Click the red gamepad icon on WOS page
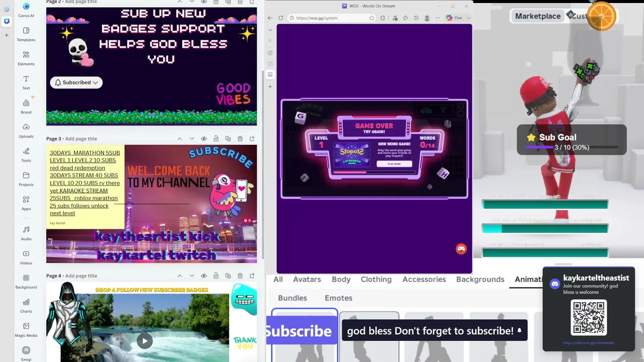 [x=461, y=249]
